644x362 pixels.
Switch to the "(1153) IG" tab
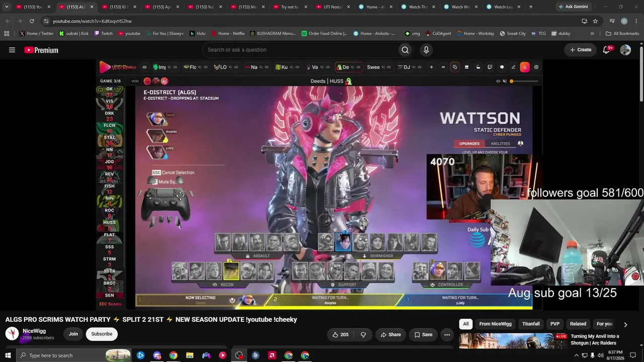(x=118, y=7)
